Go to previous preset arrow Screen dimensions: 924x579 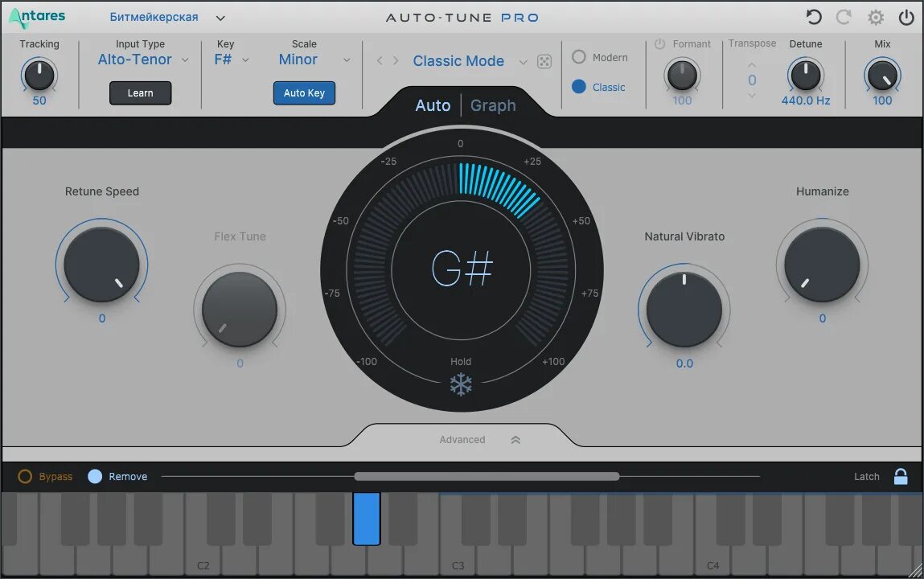pos(380,60)
